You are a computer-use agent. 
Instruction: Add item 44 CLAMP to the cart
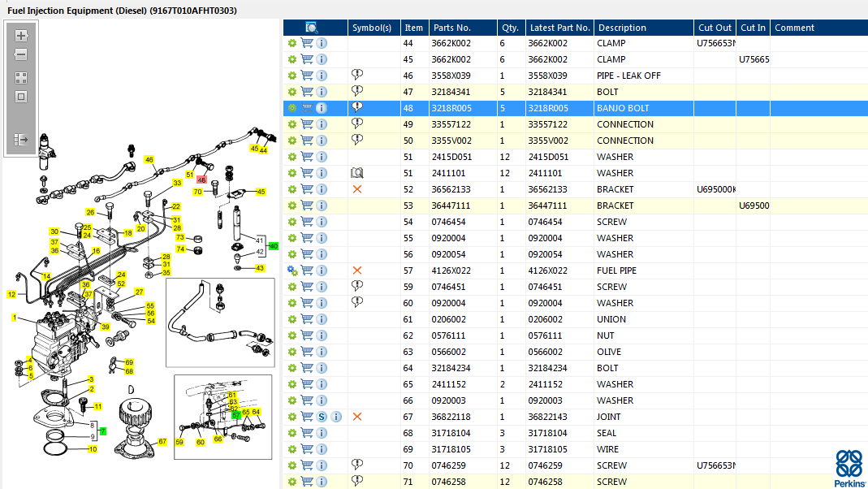[x=307, y=43]
